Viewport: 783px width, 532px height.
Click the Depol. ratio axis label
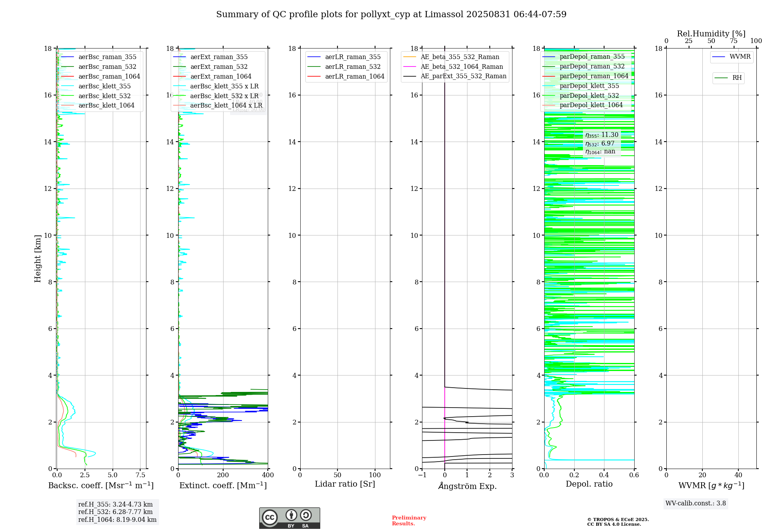point(589,484)
